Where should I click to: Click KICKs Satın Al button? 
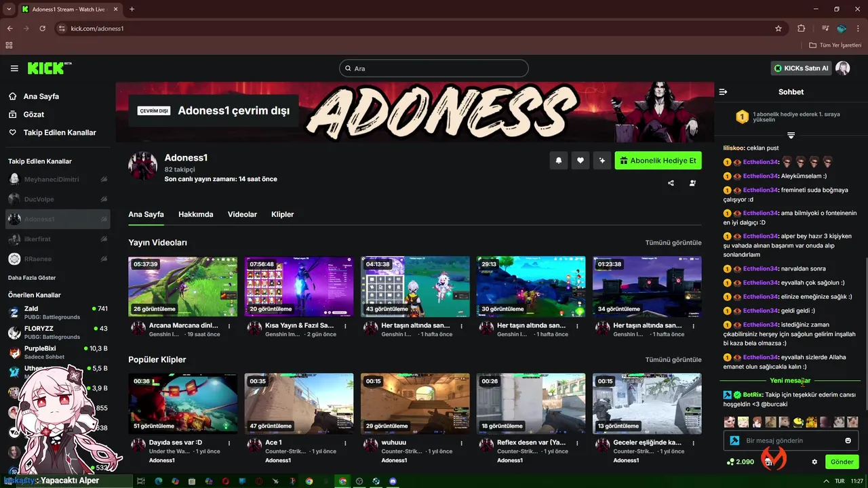pos(801,68)
